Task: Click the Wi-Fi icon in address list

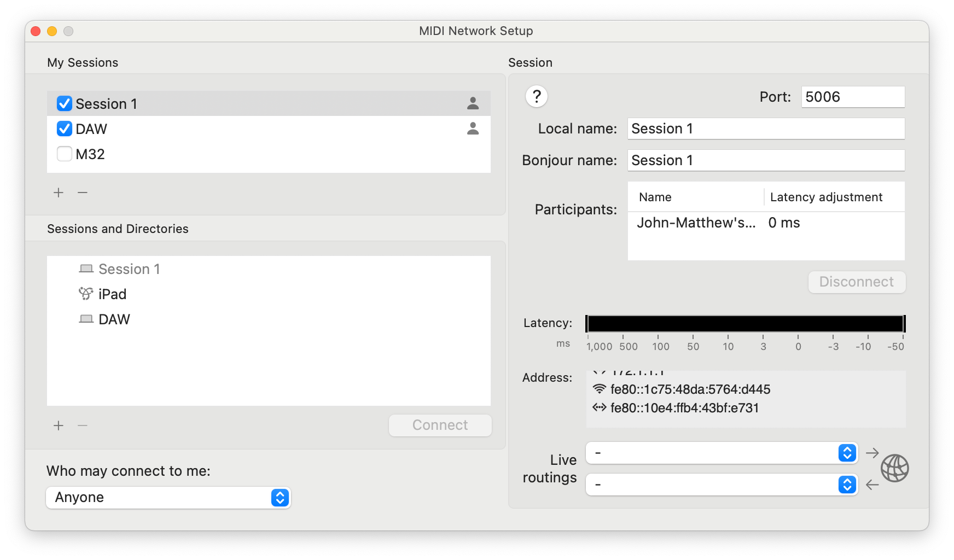Action: [x=600, y=389]
